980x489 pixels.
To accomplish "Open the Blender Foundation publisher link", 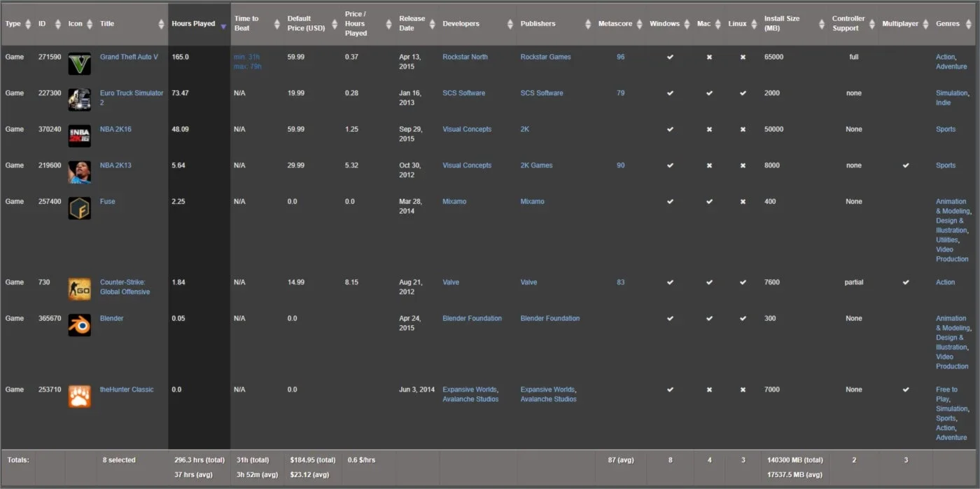I will (x=550, y=319).
